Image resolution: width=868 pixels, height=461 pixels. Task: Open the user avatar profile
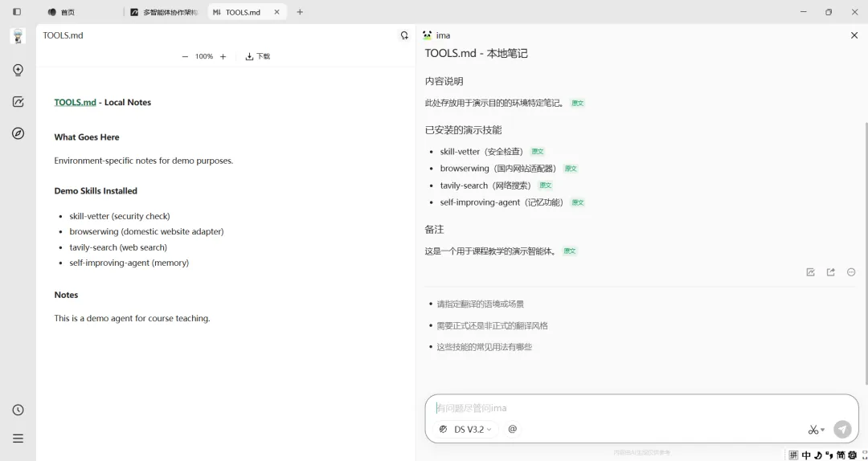[18, 36]
